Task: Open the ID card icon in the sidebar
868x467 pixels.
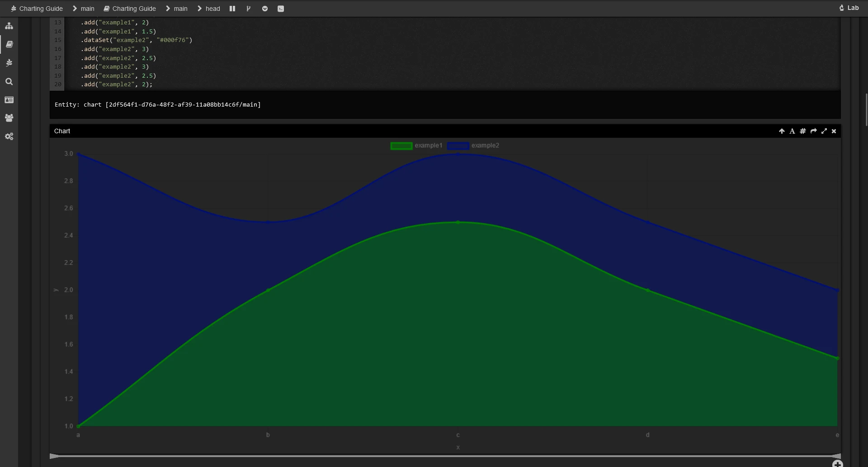Action: click(x=9, y=100)
